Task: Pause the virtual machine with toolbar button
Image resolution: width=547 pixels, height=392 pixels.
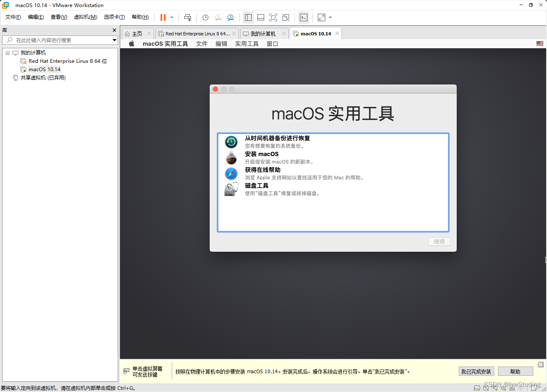Action: pyautogui.click(x=163, y=17)
